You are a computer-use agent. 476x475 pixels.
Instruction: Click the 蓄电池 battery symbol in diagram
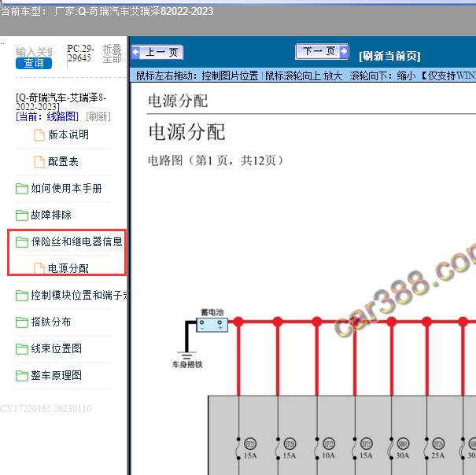click(x=212, y=325)
